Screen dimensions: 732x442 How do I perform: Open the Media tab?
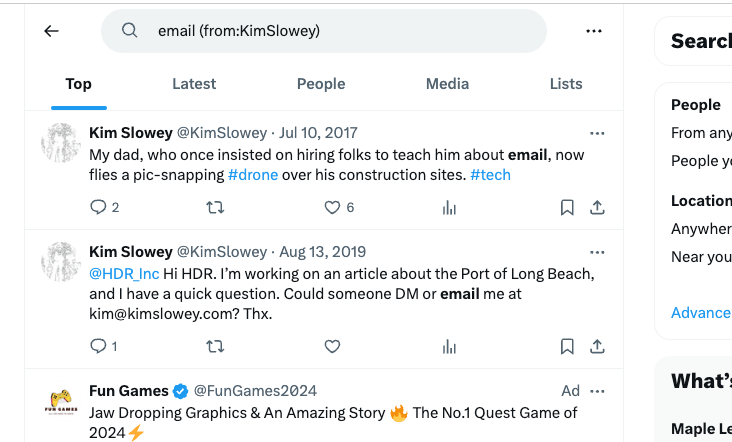tap(447, 84)
